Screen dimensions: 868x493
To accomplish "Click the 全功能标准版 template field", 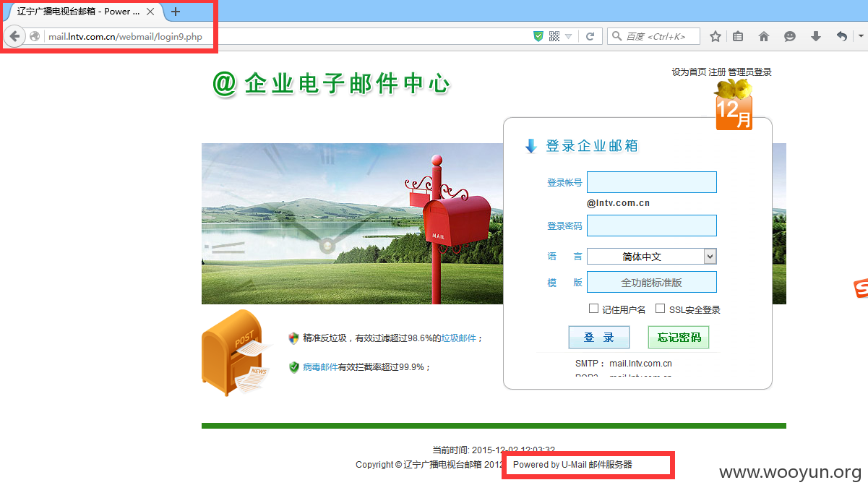I will (651, 282).
